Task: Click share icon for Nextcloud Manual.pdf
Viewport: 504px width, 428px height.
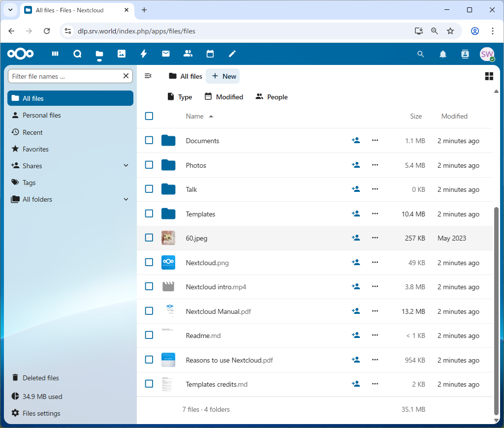Action: click(356, 311)
